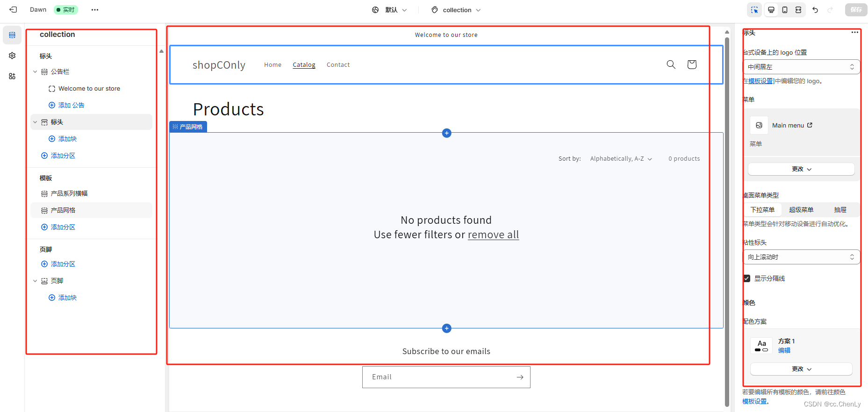Open the more actions ellipsis beside Dawn
Viewport: 868px width, 412px height.
(x=95, y=10)
